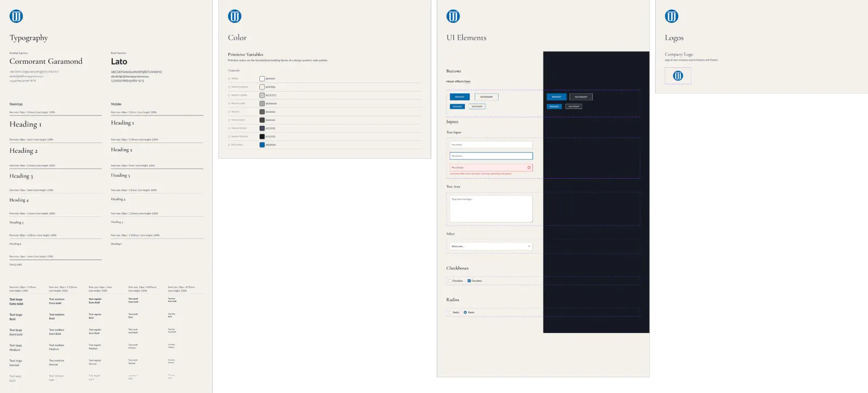868x393 pixels.
Task: Click the small PRIMARY button on dark background
Action: [x=554, y=106]
